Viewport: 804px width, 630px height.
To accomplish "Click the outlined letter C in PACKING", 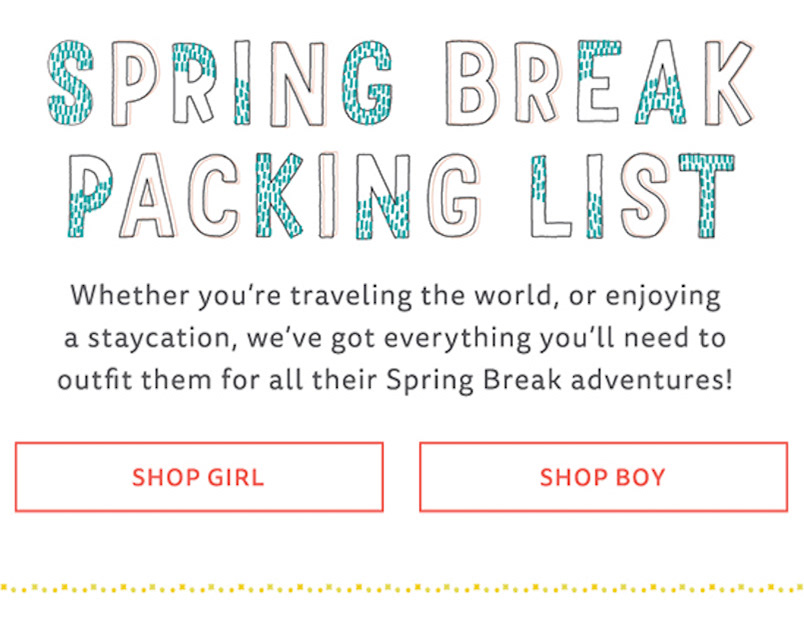I will [214, 196].
